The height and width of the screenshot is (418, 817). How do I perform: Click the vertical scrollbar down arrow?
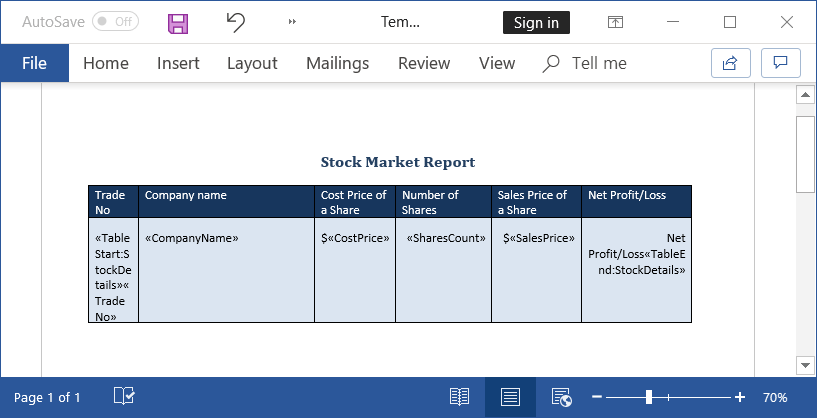click(804, 364)
